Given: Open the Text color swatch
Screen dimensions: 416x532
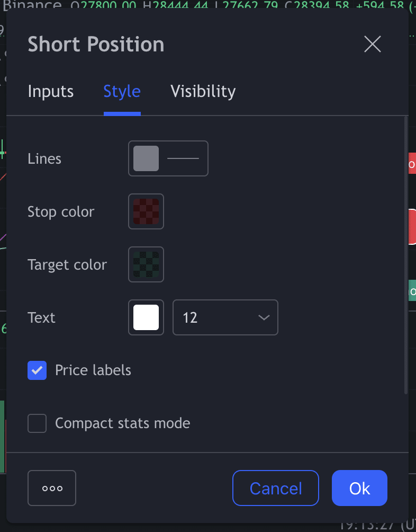Looking at the screenshot, I should click(x=146, y=317).
